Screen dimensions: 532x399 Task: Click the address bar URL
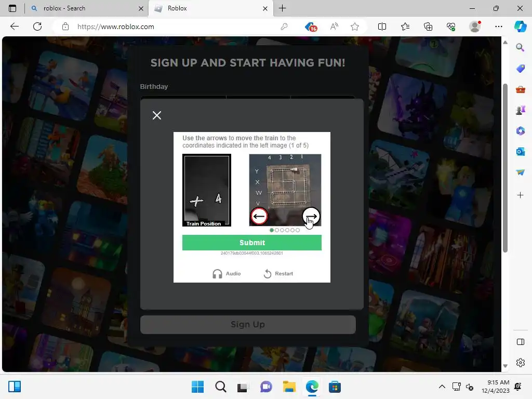coord(116,26)
